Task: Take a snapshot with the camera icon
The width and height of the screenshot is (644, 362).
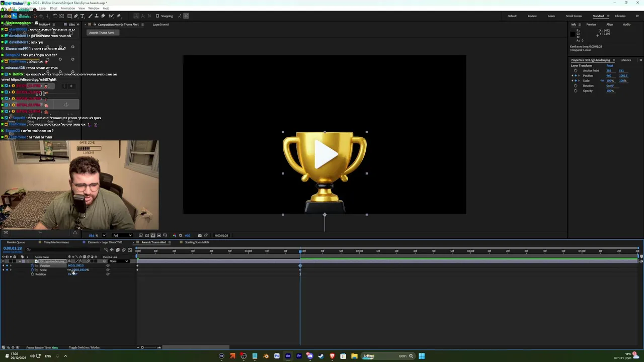Action: (x=200, y=235)
